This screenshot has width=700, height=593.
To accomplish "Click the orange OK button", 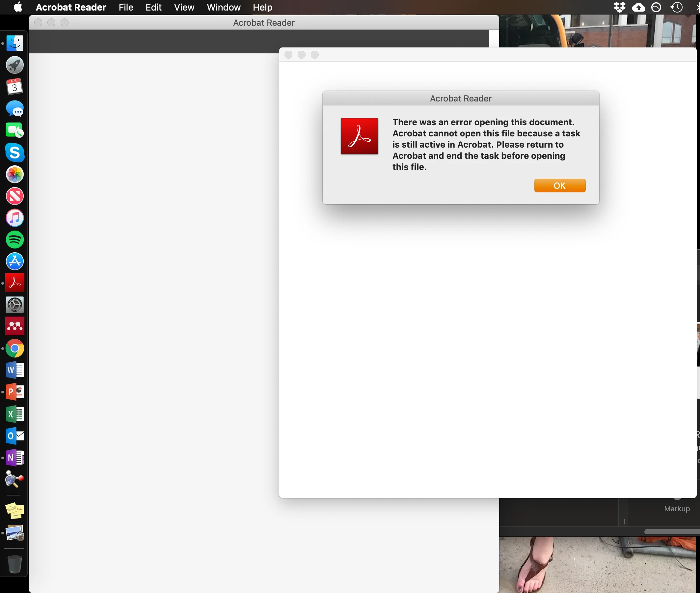I will (x=560, y=185).
